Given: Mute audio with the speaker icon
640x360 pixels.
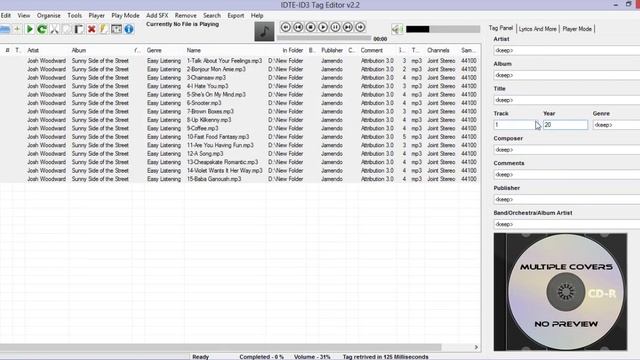Looking at the screenshot, I should pos(397,29).
